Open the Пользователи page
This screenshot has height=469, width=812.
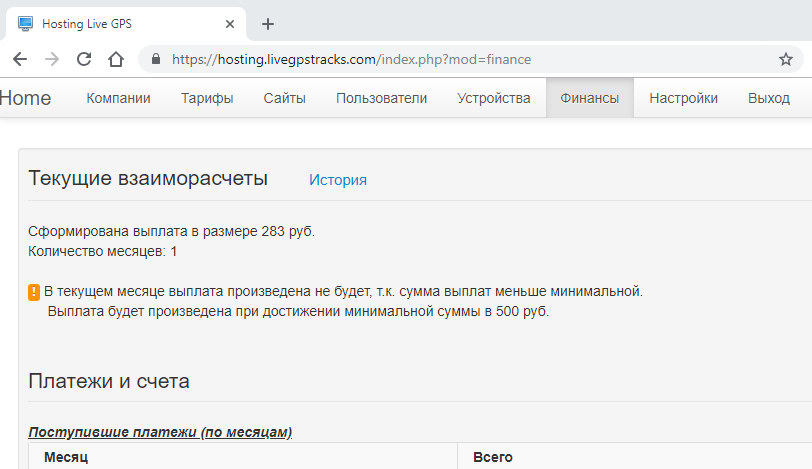381,98
